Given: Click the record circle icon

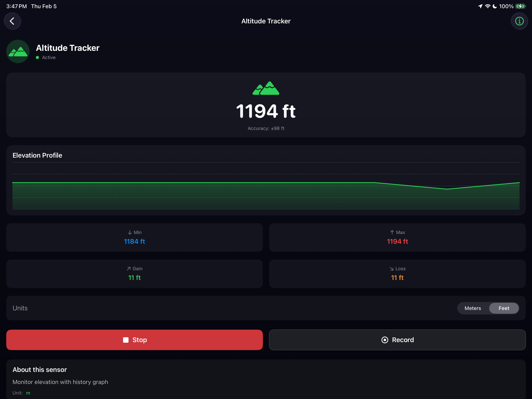Looking at the screenshot, I should [x=385, y=340].
